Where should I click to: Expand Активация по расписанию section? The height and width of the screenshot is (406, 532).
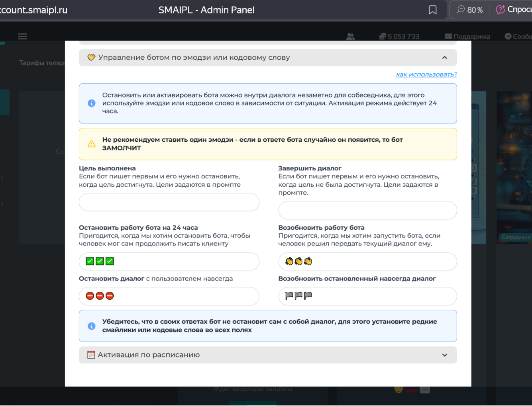(268, 355)
